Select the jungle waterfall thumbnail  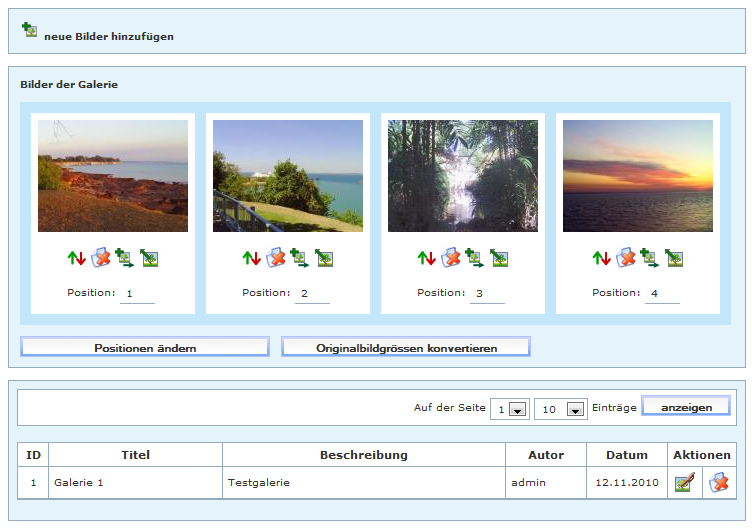pos(463,176)
